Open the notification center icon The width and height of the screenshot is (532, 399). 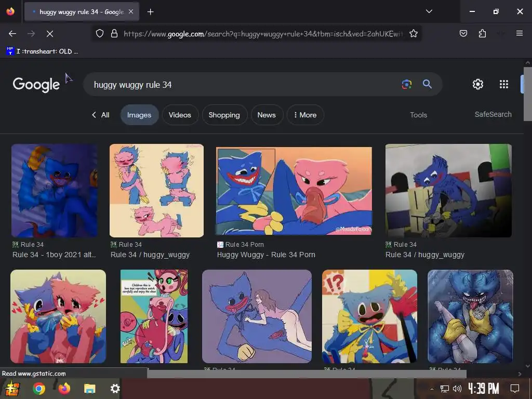pos(515,389)
